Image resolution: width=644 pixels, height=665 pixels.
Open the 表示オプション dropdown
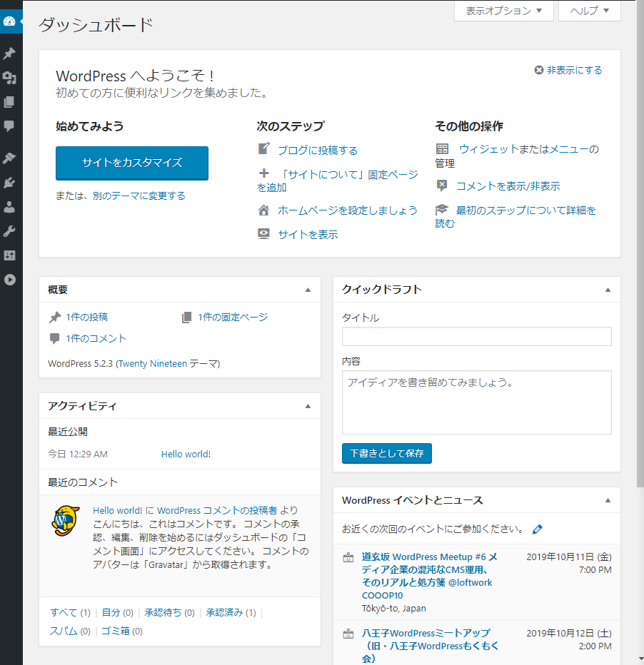coord(503,11)
